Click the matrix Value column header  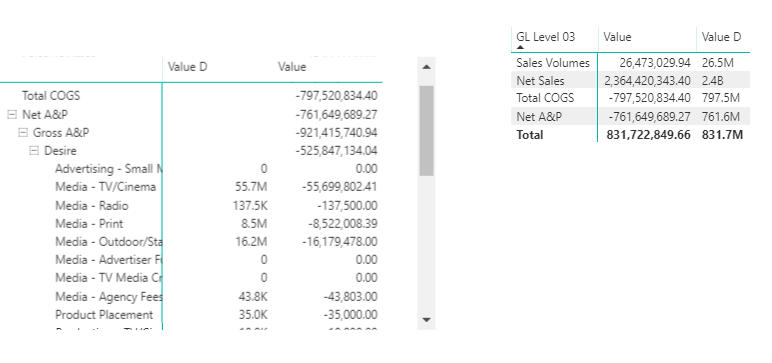click(x=292, y=67)
